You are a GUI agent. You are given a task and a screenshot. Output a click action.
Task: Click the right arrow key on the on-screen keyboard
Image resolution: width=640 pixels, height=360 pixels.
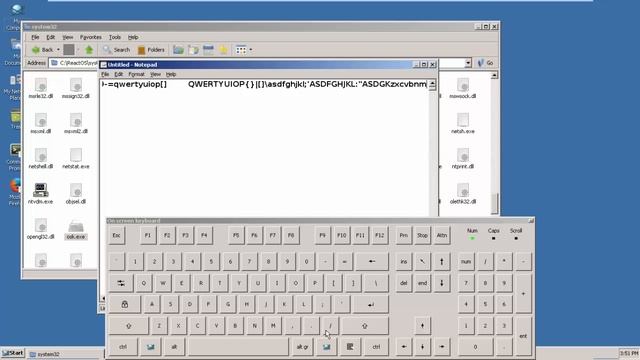tap(442, 347)
